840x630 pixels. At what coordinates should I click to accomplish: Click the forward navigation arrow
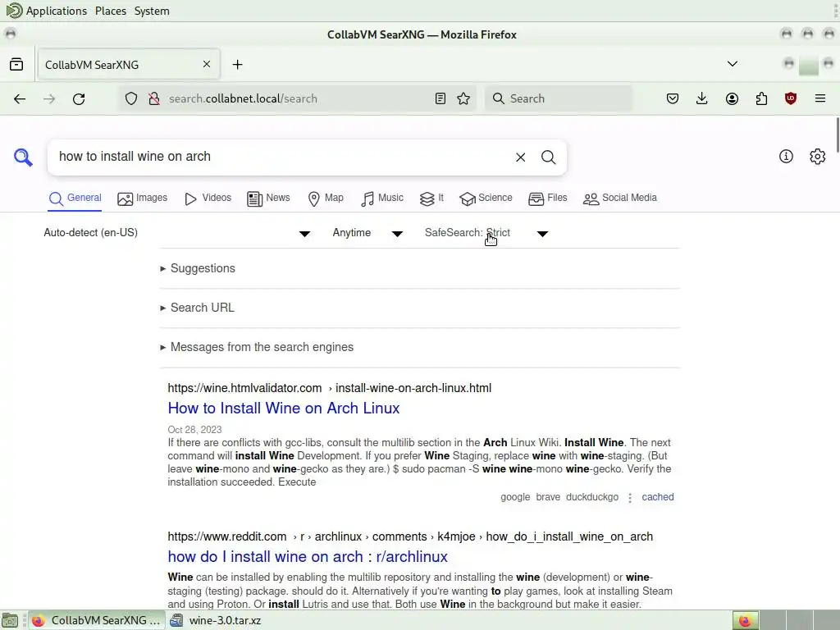pyautogui.click(x=49, y=98)
